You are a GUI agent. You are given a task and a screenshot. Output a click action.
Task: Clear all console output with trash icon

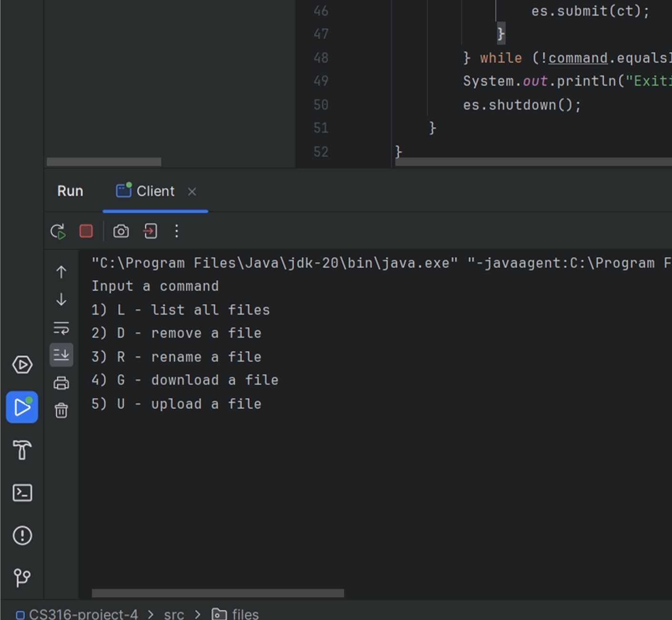coord(61,410)
